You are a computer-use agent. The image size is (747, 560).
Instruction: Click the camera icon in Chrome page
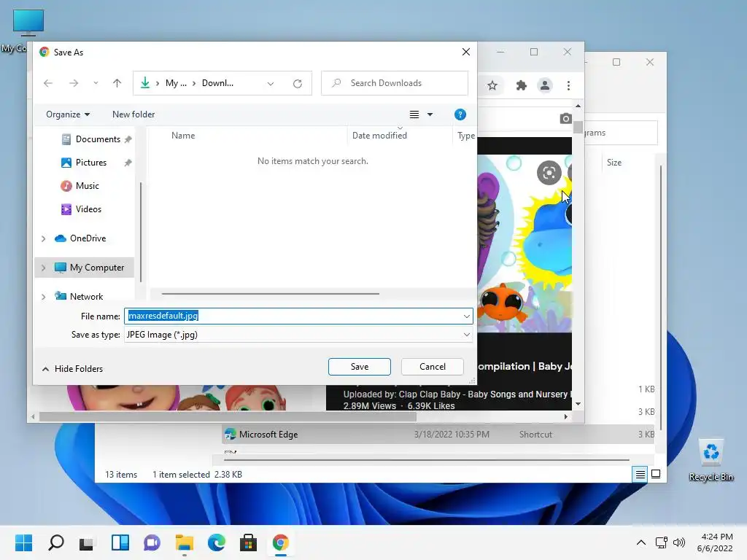pyautogui.click(x=565, y=119)
